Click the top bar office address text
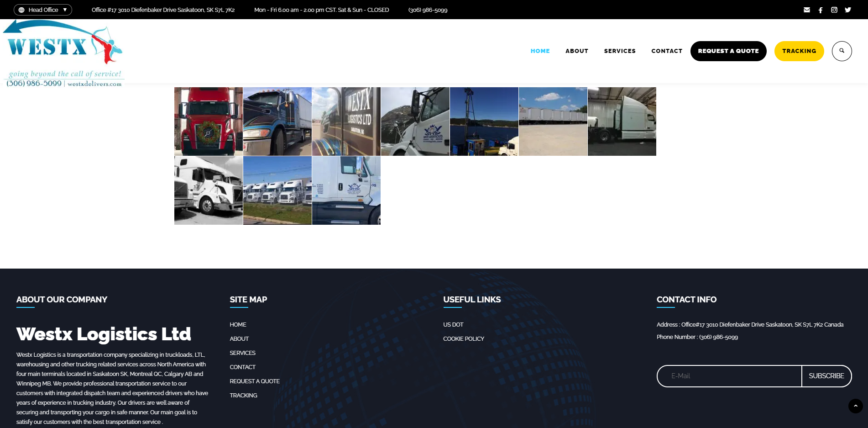The height and width of the screenshot is (428, 868). 163,10
